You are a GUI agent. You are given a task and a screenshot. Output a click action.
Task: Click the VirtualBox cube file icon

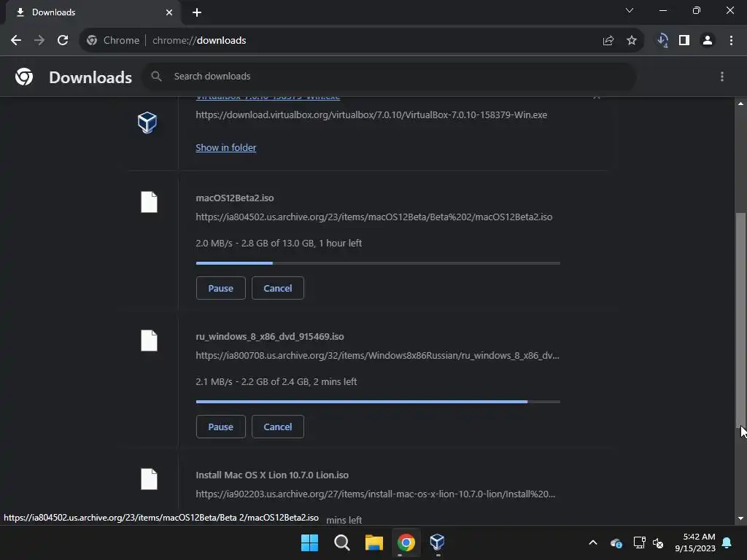pos(147,122)
